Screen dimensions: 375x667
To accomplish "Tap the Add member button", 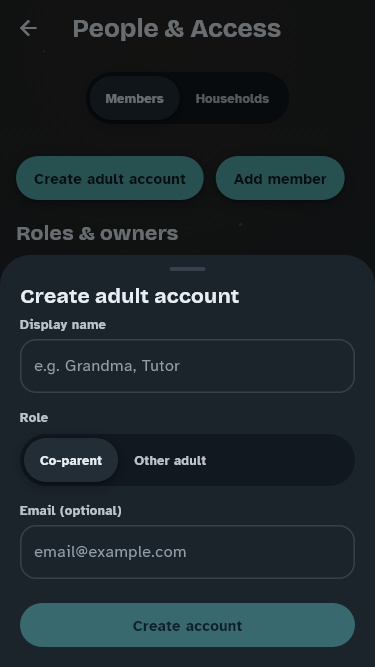I will 280,178.
